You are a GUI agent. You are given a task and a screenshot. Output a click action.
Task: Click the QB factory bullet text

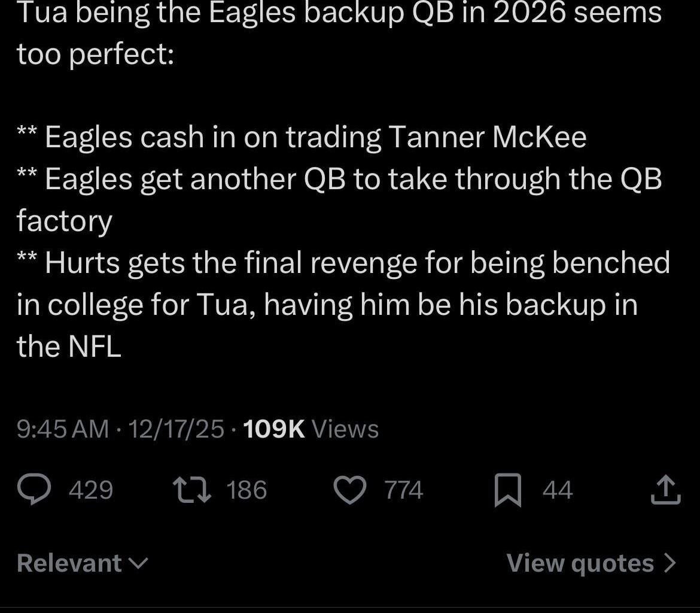[353, 179]
